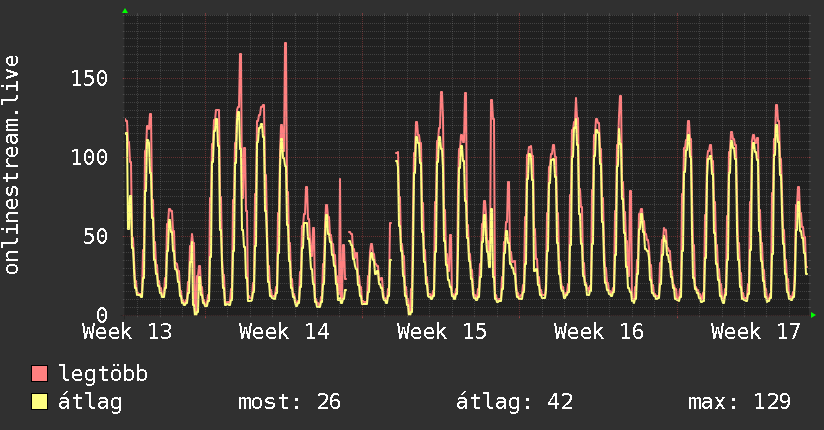824x430 pixels.
Task: Click the Week 16 axis label
Action: point(599,332)
